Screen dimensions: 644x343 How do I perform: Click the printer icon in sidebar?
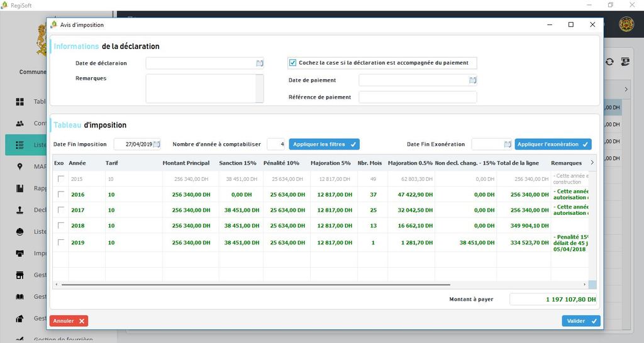point(20,253)
